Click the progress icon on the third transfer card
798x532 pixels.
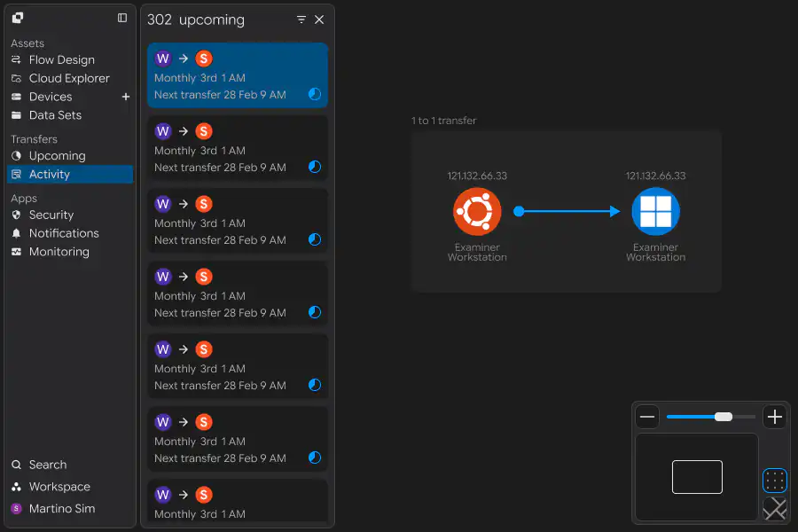(x=315, y=239)
